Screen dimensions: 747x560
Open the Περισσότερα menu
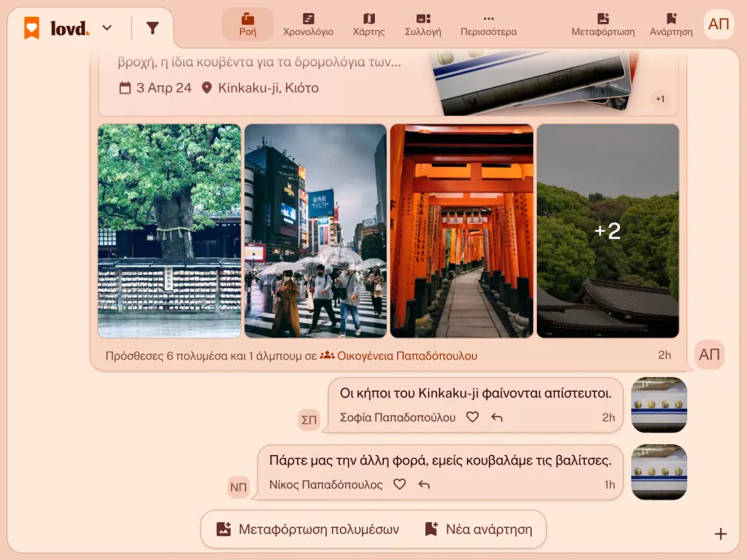click(x=488, y=25)
